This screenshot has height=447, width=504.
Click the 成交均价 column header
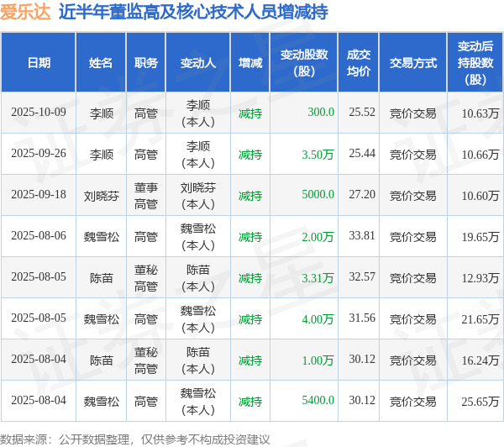359,63
